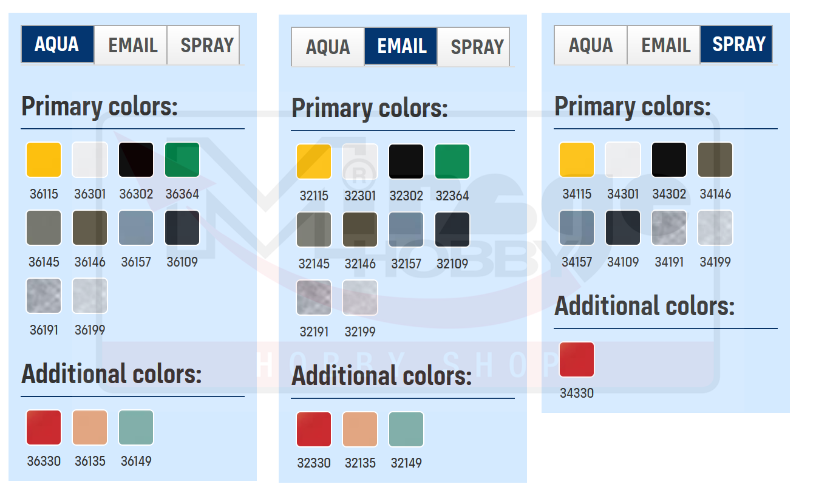Select red additional color 36330
Image resolution: width=816 pixels, height=504 pixels.
pos(44,427)
